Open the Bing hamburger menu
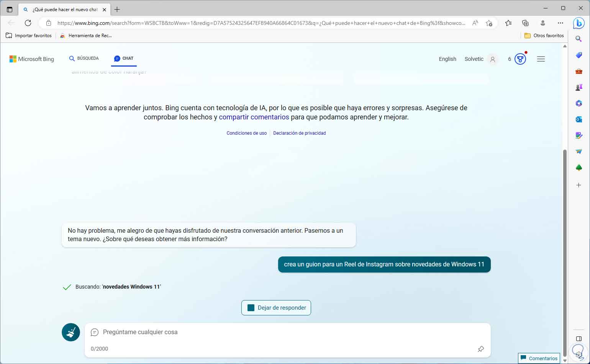Screen dimensions: 590x364 coord(541,59)
